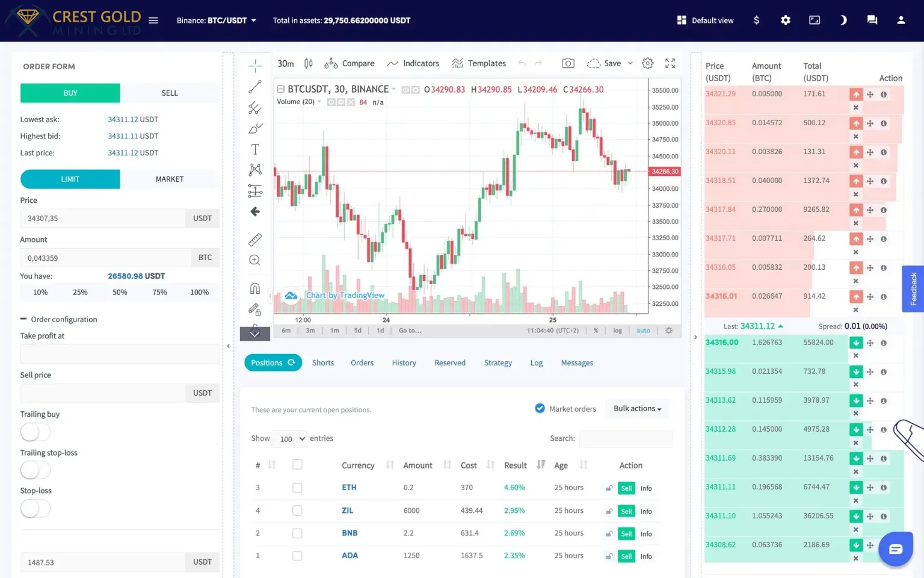The height and width of the screenshot is (578, 924).
Task: Open the Indicators menu
Action: pyautogui.click(x=413, y=63)
